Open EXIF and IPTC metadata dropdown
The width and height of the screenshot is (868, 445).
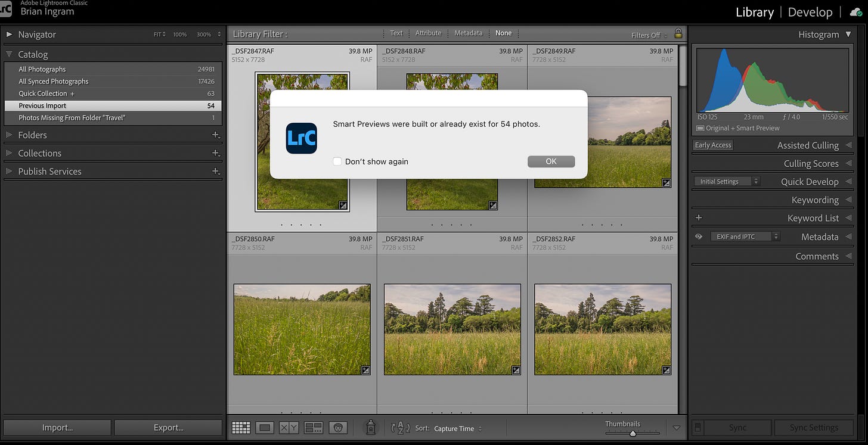(x=745, y=236)
